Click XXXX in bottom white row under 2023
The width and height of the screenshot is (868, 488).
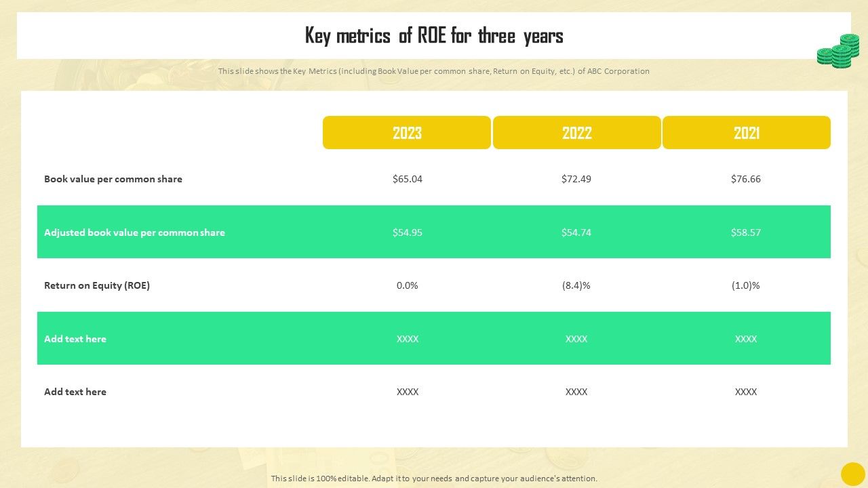408,392
